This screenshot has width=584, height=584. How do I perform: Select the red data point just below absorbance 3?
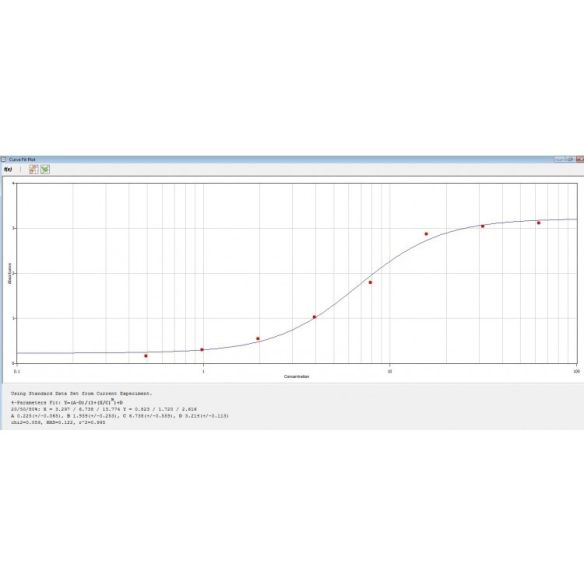click(426, 234)
